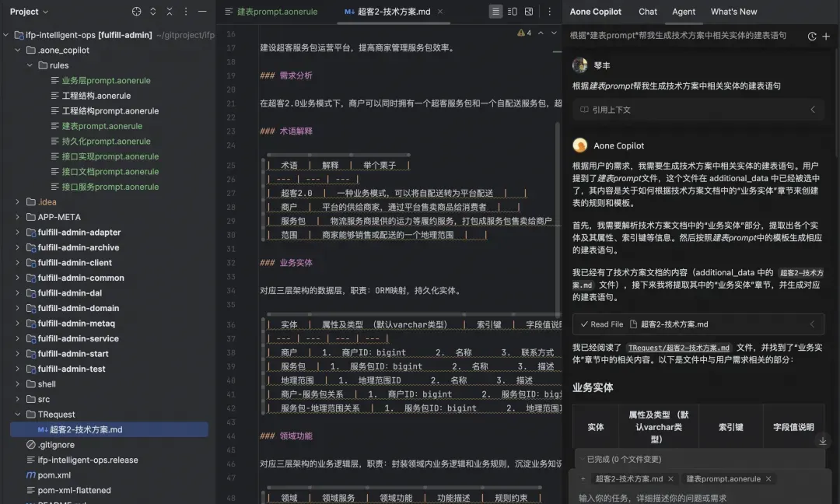Collapse the 引用上下文 section
This screenshot has height=504, width=840.
coord(813,109)
